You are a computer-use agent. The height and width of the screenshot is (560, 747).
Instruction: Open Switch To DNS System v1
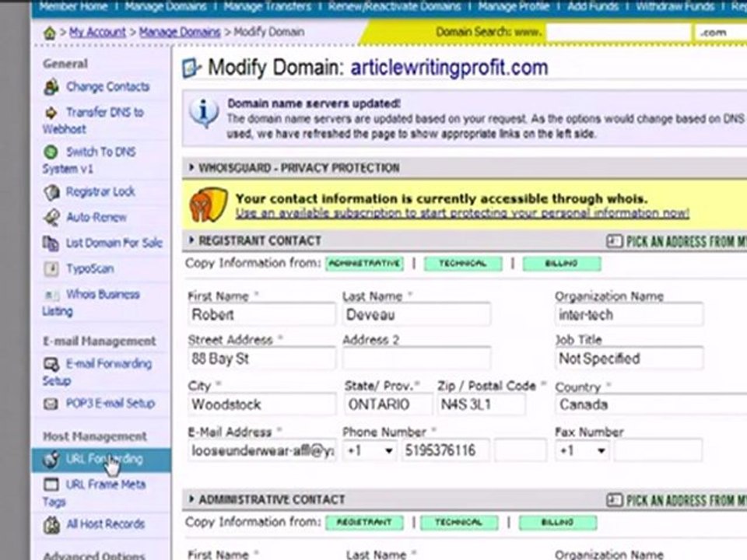(x=89, y=160)
